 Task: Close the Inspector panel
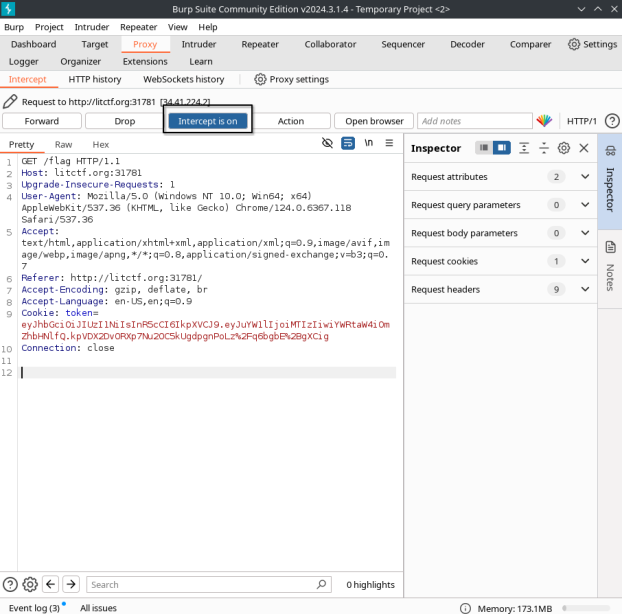click(x=584, y=148)
